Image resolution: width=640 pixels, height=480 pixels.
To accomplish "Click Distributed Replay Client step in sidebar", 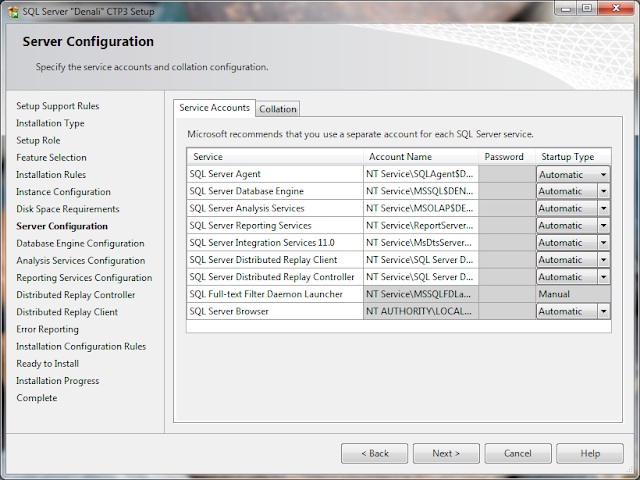I will point(67,312).
